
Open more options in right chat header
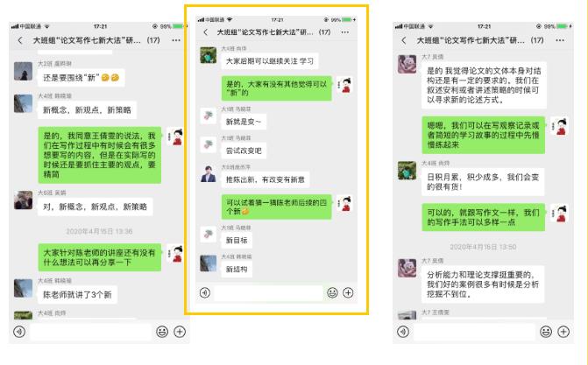(x=560, y=40)
